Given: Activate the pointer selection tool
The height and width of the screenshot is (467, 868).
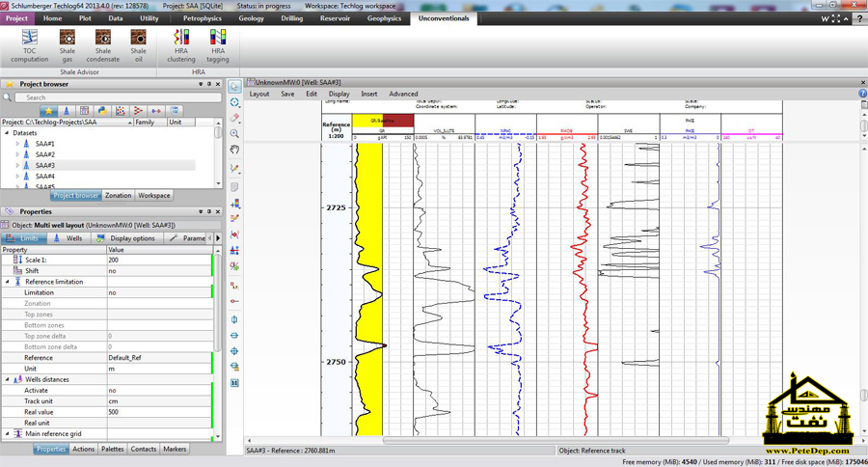Looking at the screenshot, I should [234, 87].
